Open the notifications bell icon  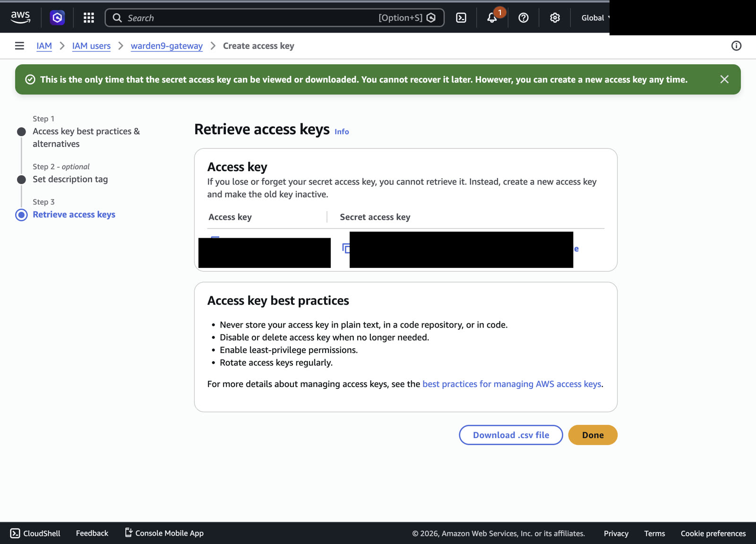(492, 18)
